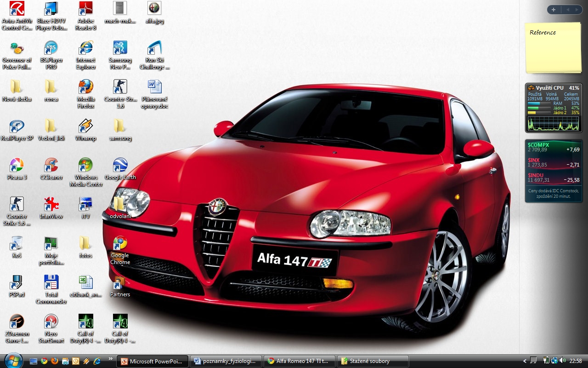This screenshot has height=368, width=588.
Task: Show hidden system tray icons
Action: [525, 361]
